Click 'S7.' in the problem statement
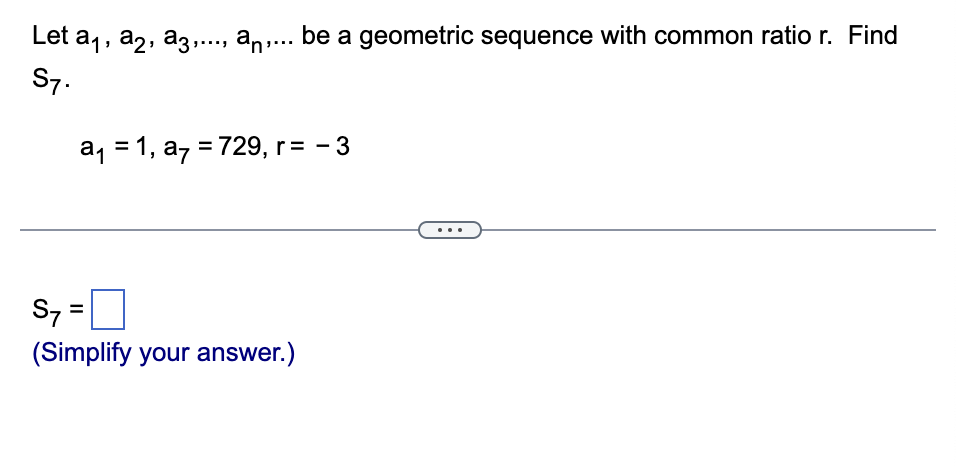 [51, 82]
